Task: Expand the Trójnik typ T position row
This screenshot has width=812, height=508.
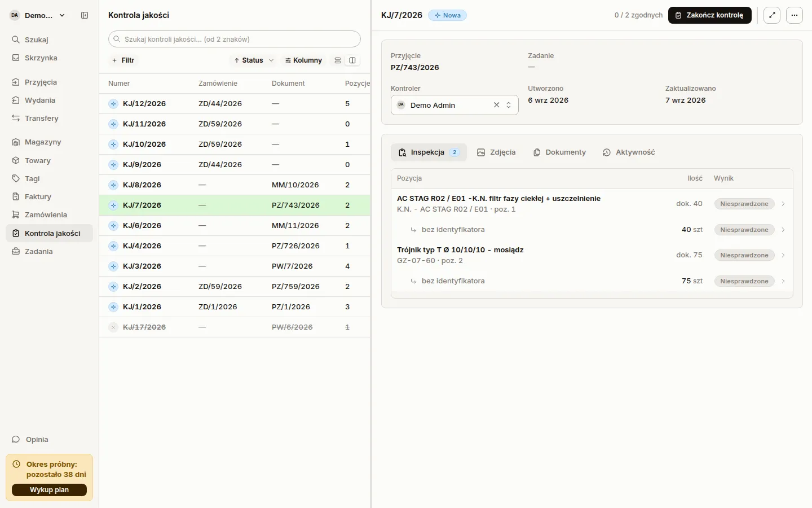Action: 592,255
